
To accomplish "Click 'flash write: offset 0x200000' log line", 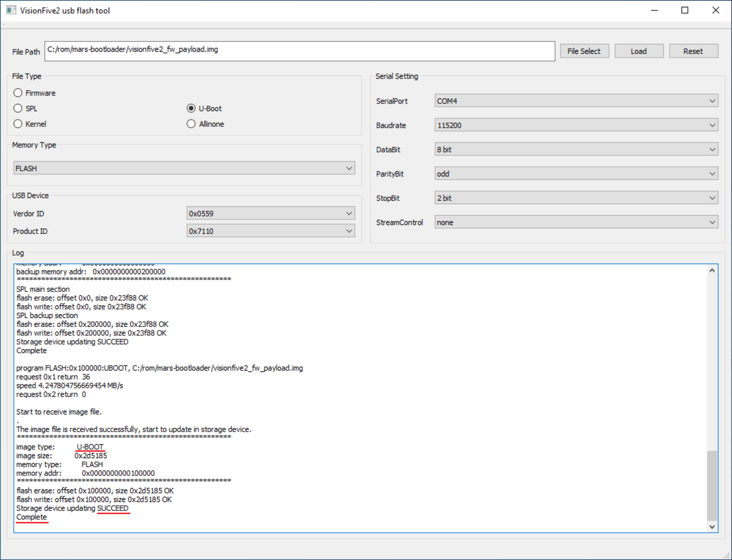I will [x=91, y=333].
